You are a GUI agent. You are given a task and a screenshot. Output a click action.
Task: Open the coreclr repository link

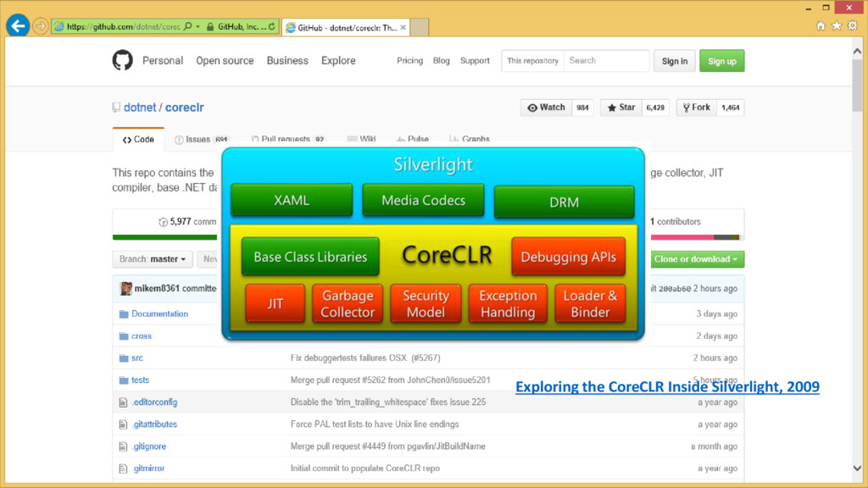(184, 108)
